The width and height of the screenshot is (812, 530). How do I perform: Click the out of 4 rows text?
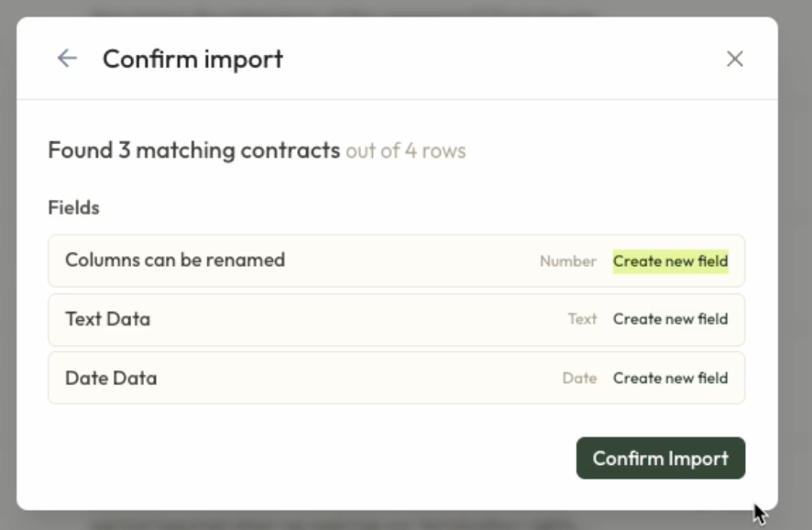tap(405, 150)
